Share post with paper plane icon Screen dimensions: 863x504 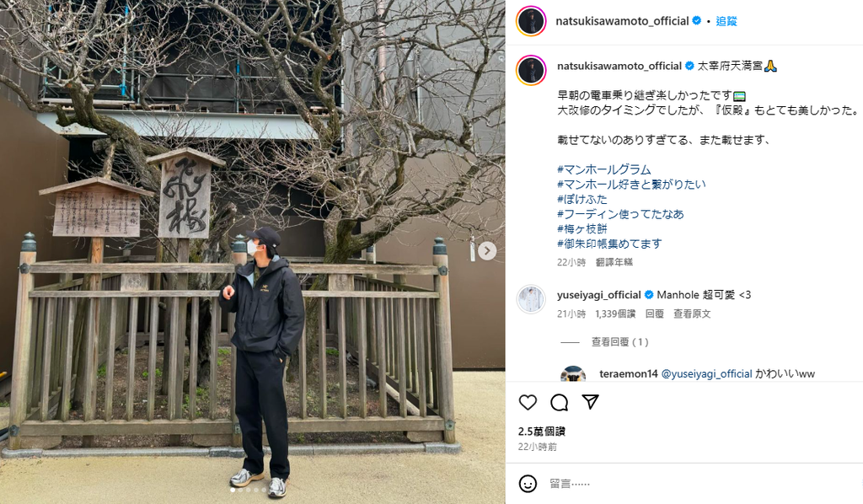click(591, 402)
